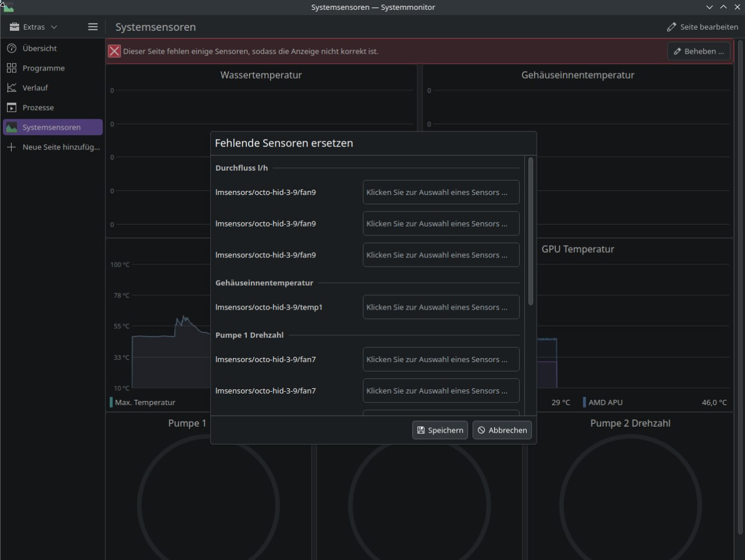This screenshot has width=745, height=560.
Task: Choose sensor for first Durchfluss fan9 row
Action: (x=441, y=192)
